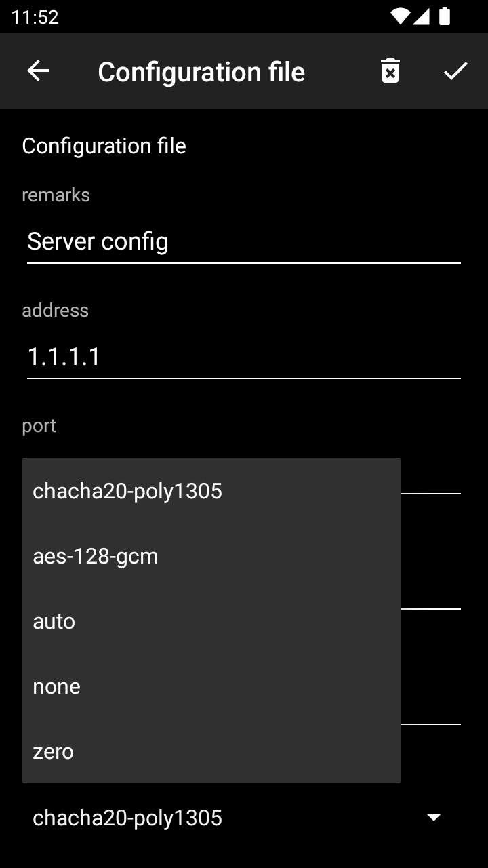This screenshot has width=488, height=868.
Task: Choose aes-128-gcm from the security list
Action: (96, 556)
